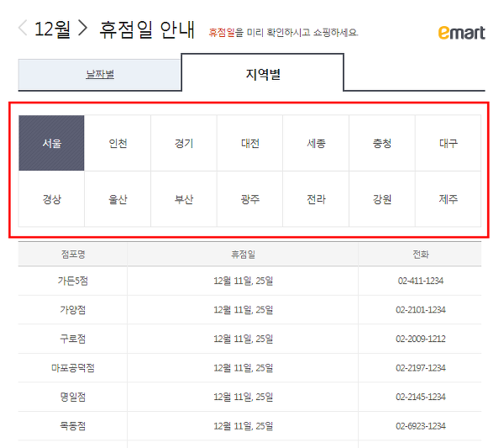The width and height of the screenshot is (504, 448).
Task: Pick the 경기 region
Action: [184, 143]
